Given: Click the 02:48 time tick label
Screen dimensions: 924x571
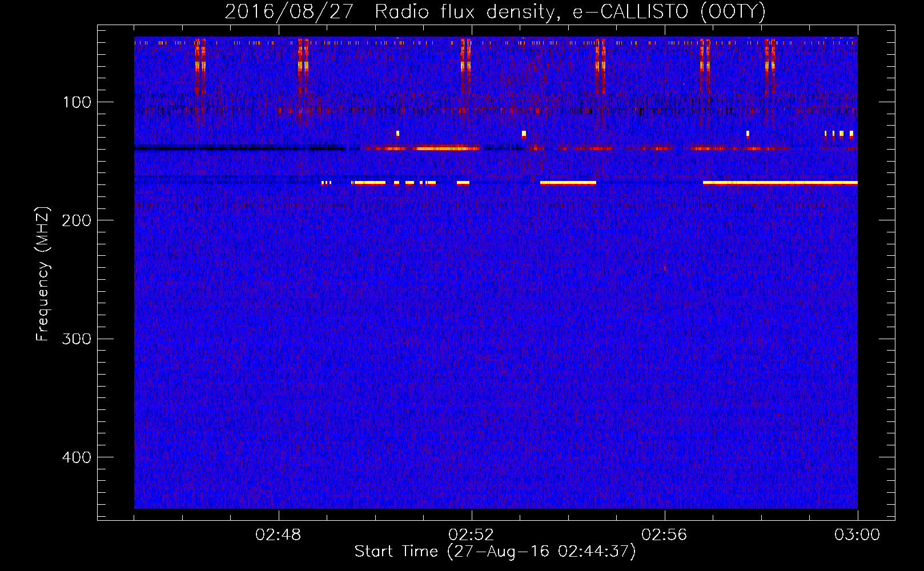Looking at the screenshot, I should coord(278,535).
